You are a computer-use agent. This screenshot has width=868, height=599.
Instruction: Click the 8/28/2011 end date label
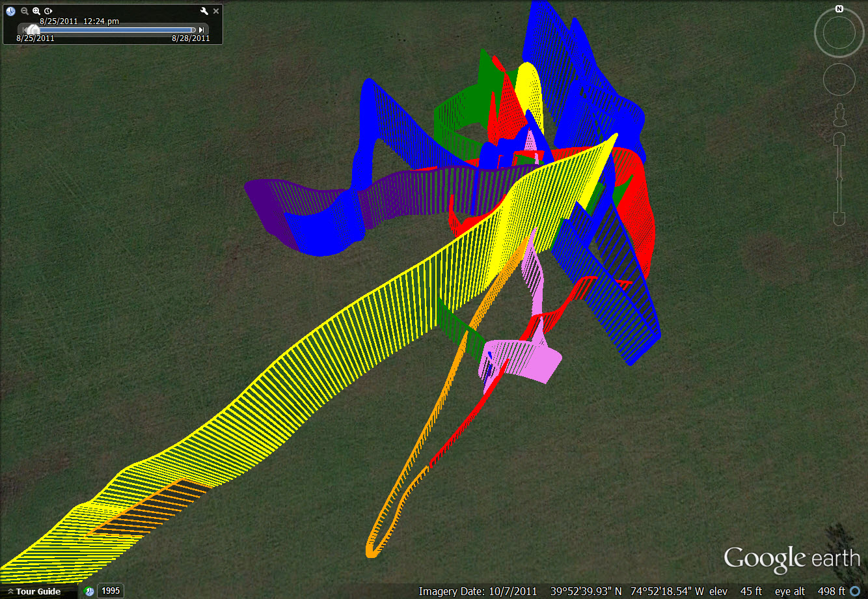tap(191, 38)
